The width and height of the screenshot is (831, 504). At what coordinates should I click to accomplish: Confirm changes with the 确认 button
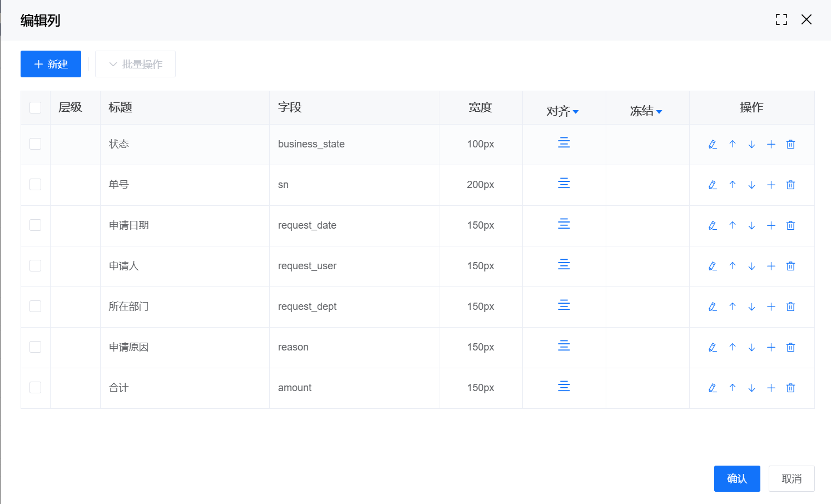click(736, 478)
